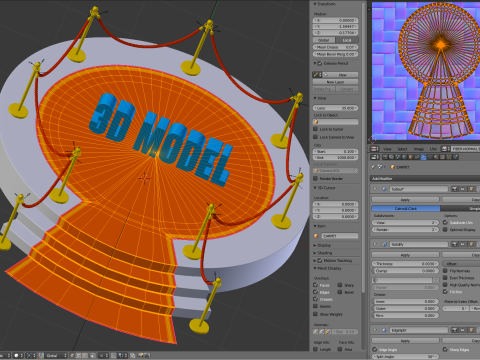This screenshot has width=480, height=360.
Task: Open the Object properties tab icon
Action: 410,157
